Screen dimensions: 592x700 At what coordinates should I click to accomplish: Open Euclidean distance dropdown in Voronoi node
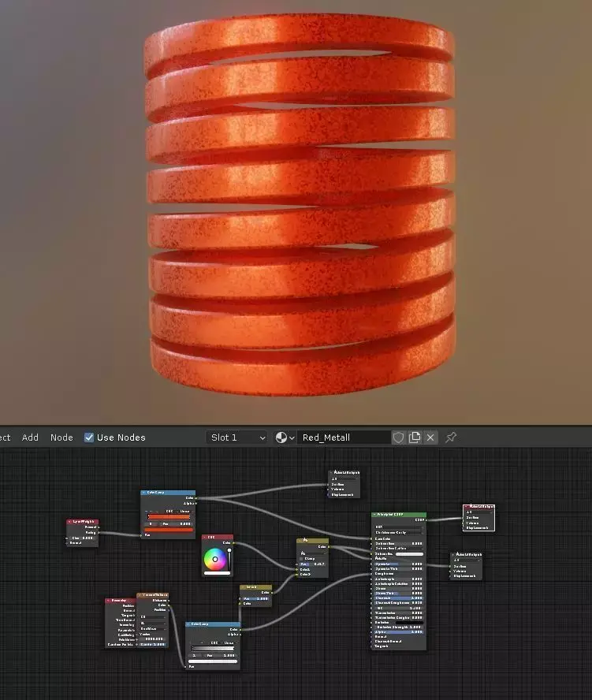click(x=153, y=629)
